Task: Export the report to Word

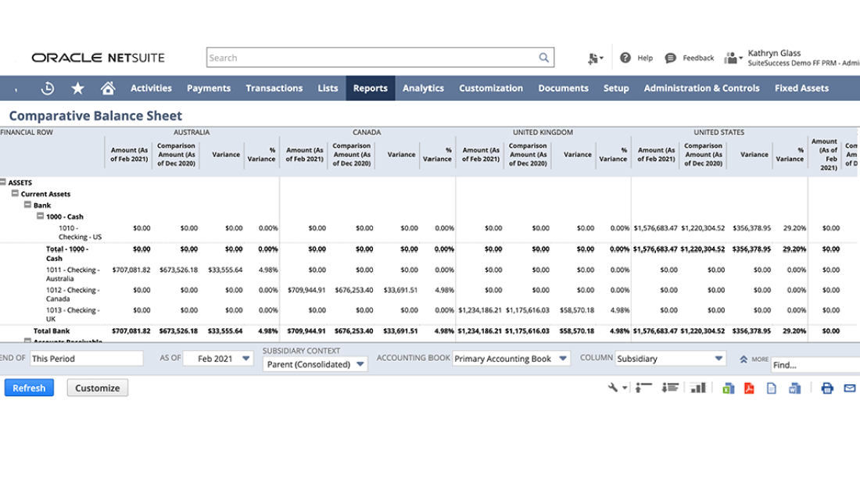Action: point(794,388)
